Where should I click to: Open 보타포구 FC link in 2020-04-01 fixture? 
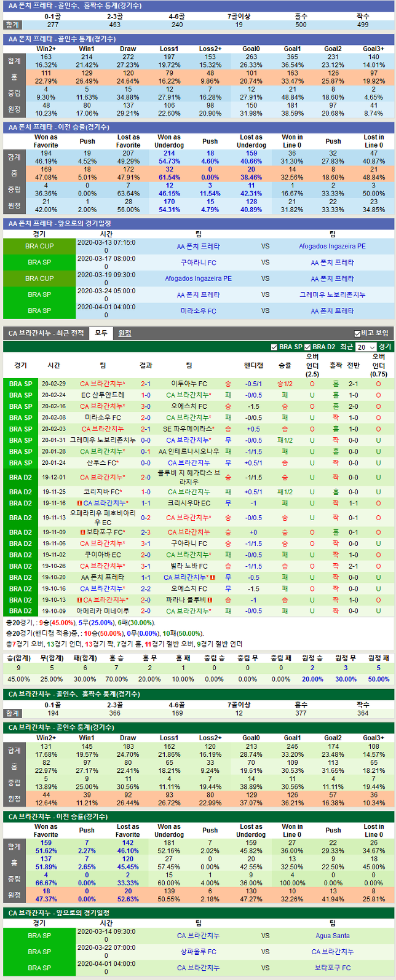(332, 968)
